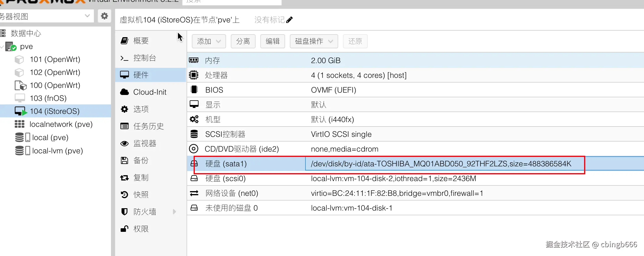Open the 监视器 monitor tab
This screenshot has width=644, height=256.
[x=151, y=143]
